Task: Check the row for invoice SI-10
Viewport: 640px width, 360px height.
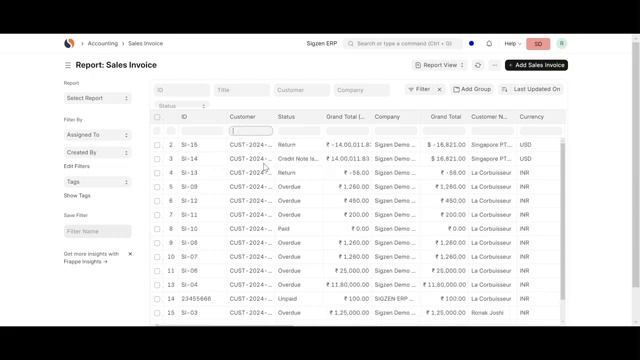Action: tap(157, 229)
